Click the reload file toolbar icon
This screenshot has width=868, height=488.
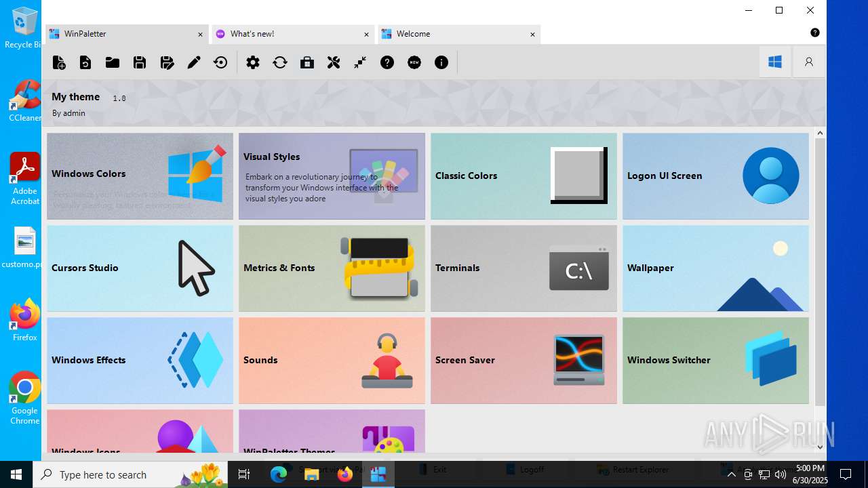[85, 62]
